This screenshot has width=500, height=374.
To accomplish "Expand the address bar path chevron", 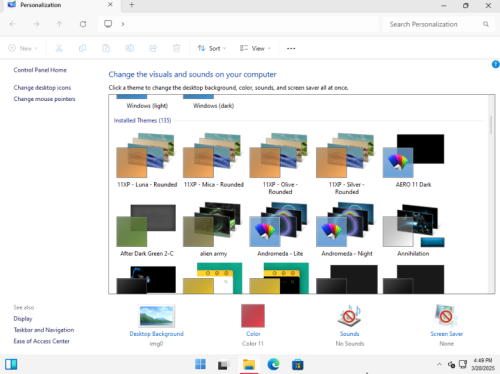I will (x=123, y=24).
